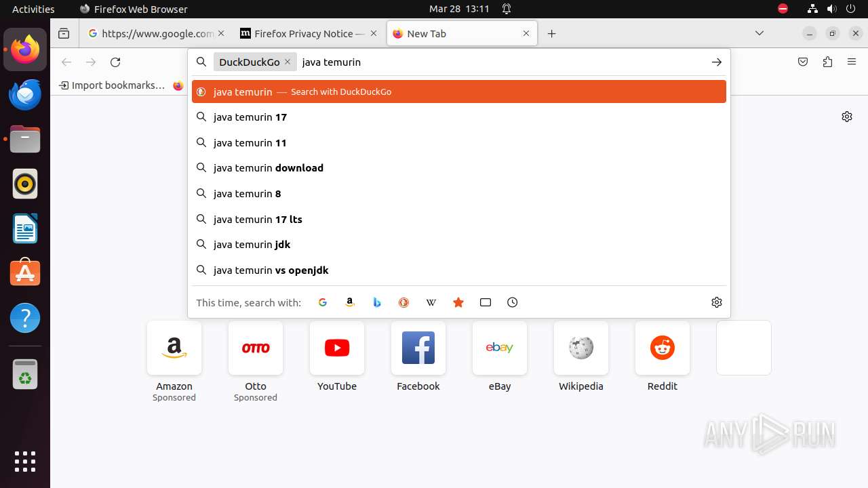Choose suggestion 'java temurin vs openjdk'
The image size is (868, 488).
click(x=459, y=270)
